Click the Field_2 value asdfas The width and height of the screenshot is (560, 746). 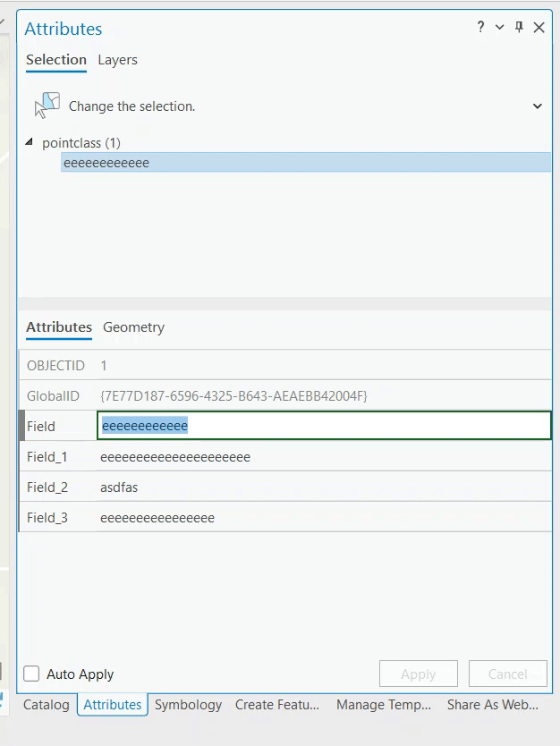click(x=120, y=487)
